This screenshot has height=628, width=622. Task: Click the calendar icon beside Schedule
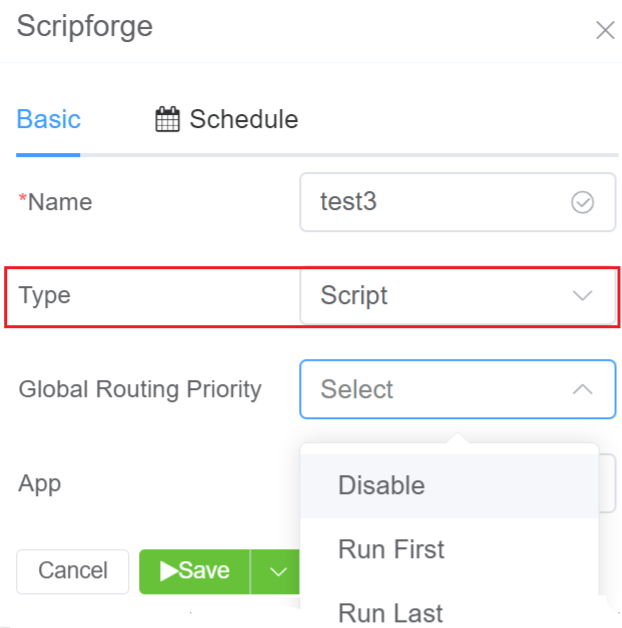coord(168,120)
